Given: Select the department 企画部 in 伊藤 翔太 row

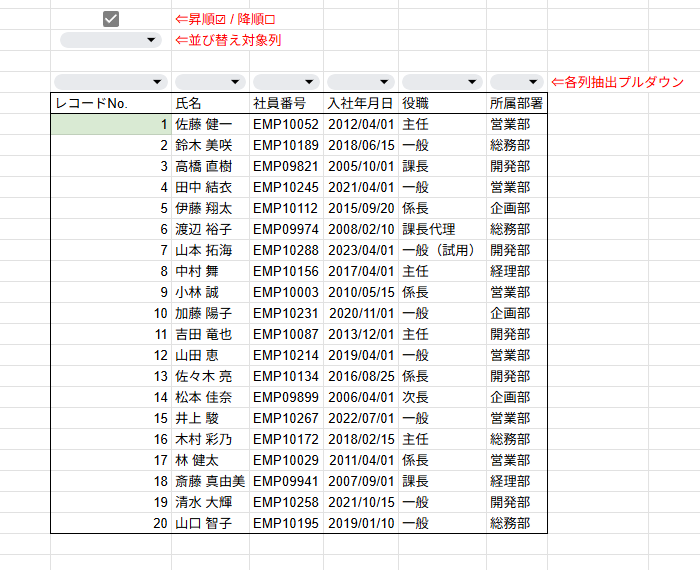Looking at the screenshot, I should click(x=517, y=208).
